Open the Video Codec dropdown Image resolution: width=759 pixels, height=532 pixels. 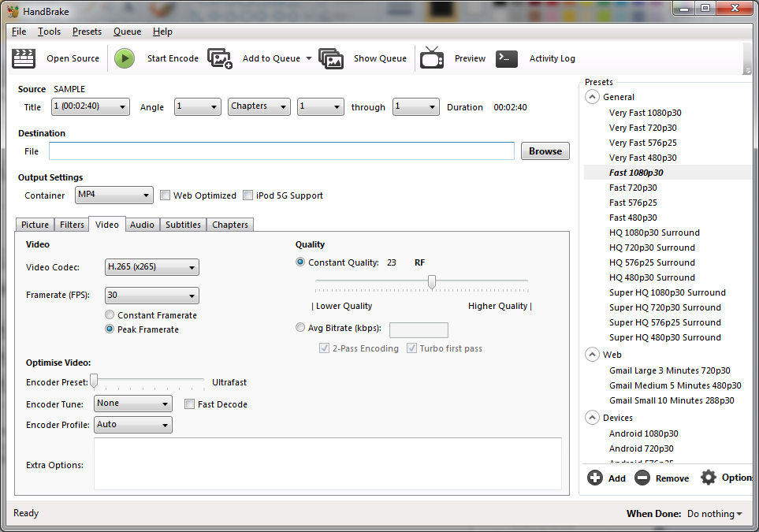pyautogui.click(x=152, y=267)
